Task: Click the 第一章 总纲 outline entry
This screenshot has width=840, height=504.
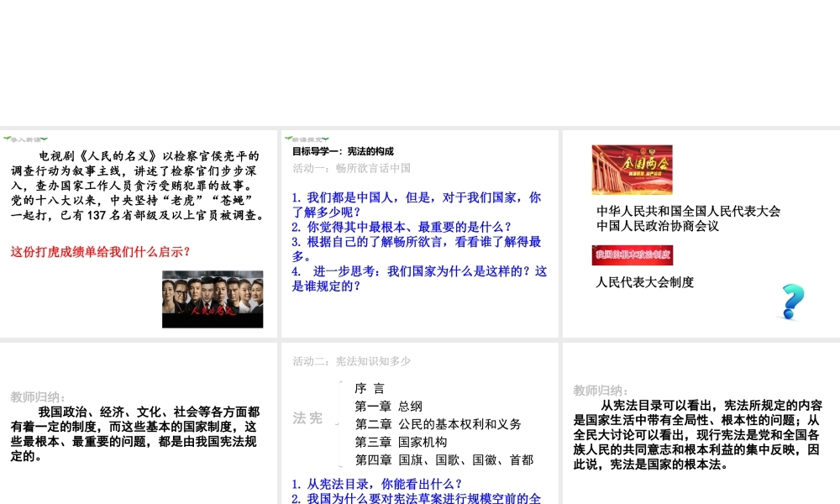Action: coord(388,407)
